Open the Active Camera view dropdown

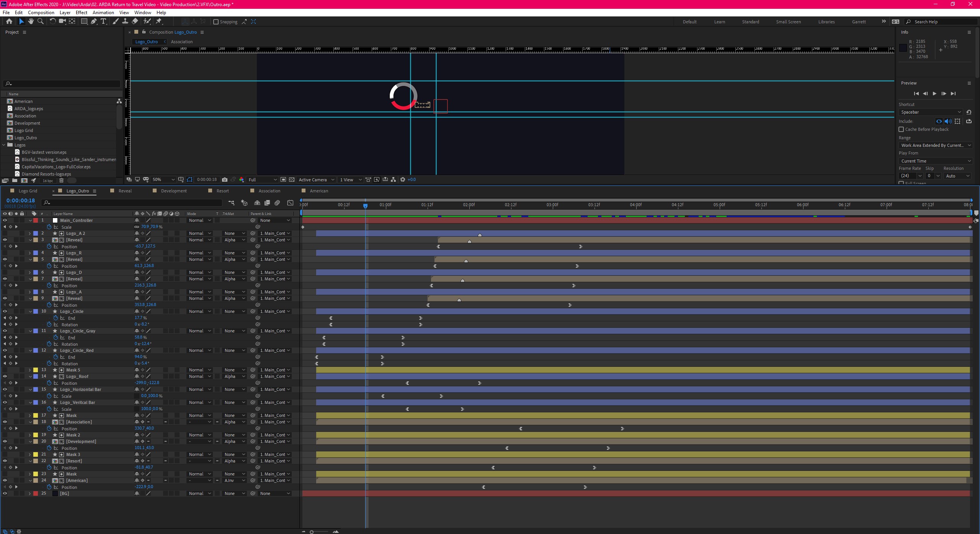(316, 180)
